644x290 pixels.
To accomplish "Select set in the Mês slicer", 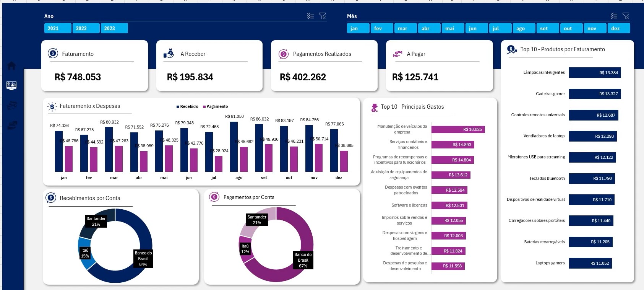I will pos(548,28).
